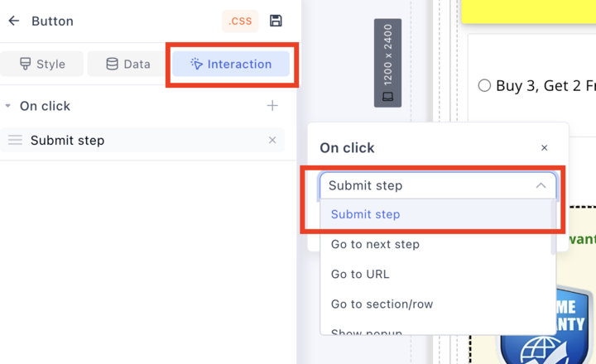Click the save disk icon

pos(276,22)
